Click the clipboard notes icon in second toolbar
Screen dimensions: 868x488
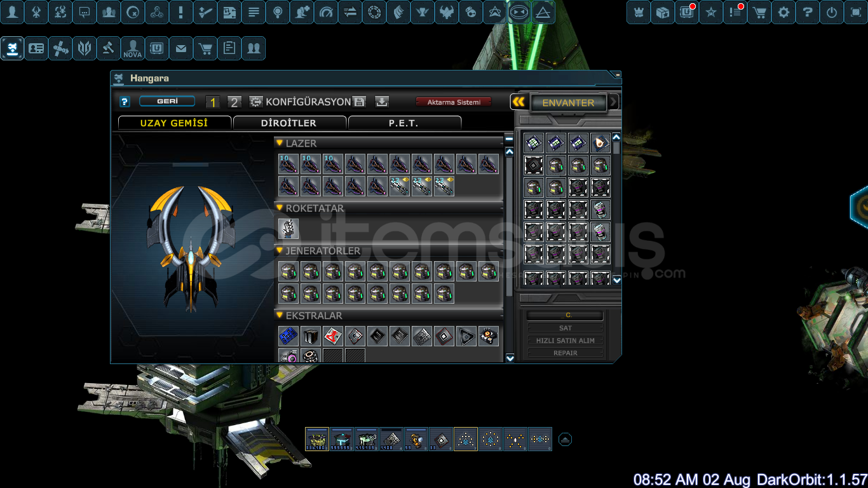[x=229, y=48]
